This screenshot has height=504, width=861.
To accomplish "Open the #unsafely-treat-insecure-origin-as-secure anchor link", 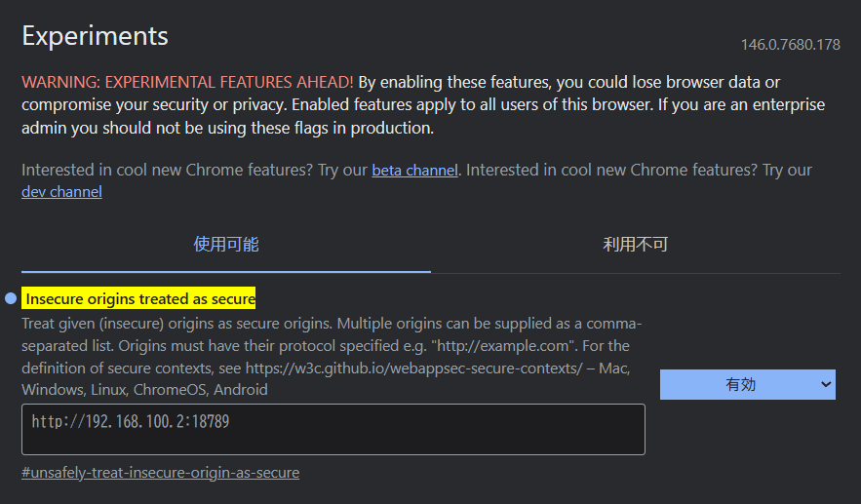I will click(x=160, y=473).
